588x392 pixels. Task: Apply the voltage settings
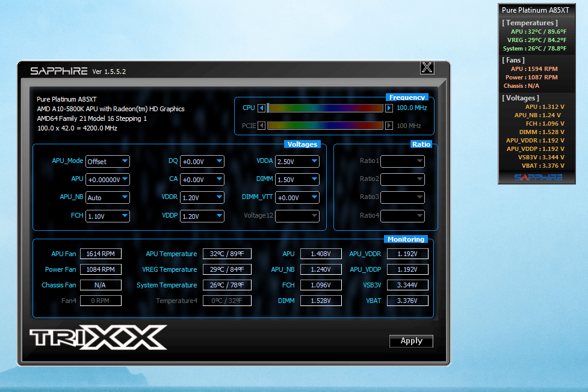pos(412,341)
